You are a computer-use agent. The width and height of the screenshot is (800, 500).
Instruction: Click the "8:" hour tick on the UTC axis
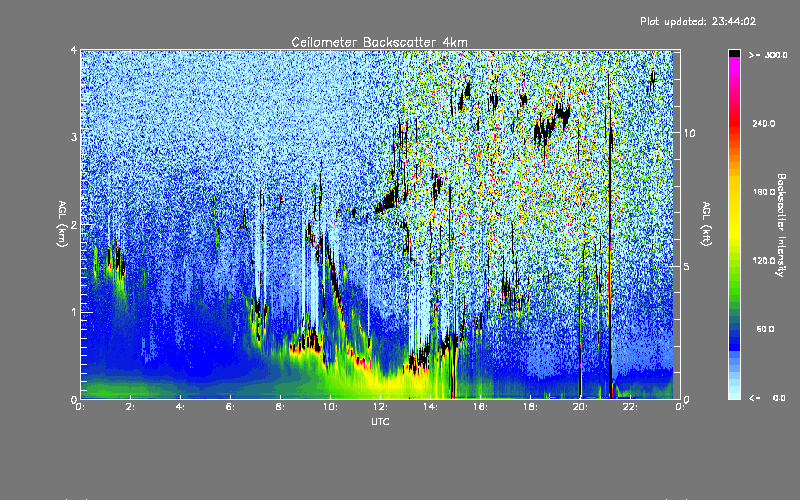[280, 407]
